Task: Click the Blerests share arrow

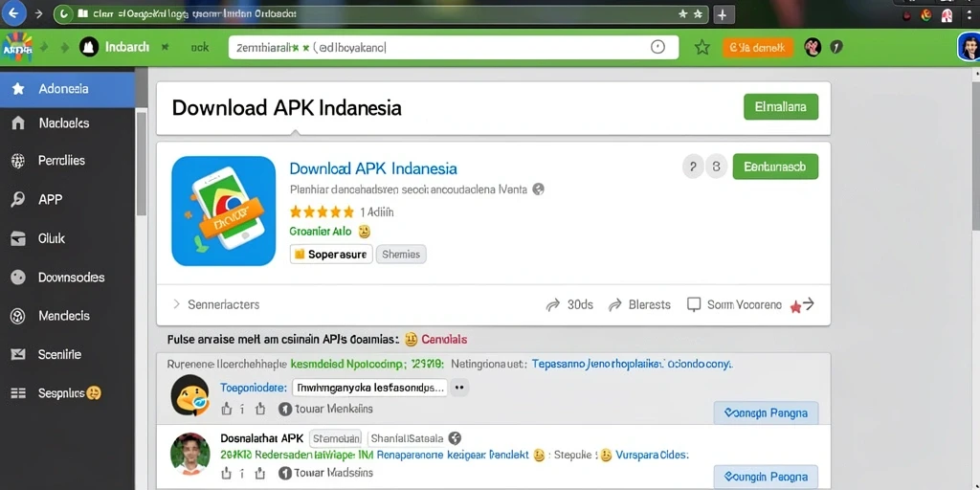Action: 615,305
